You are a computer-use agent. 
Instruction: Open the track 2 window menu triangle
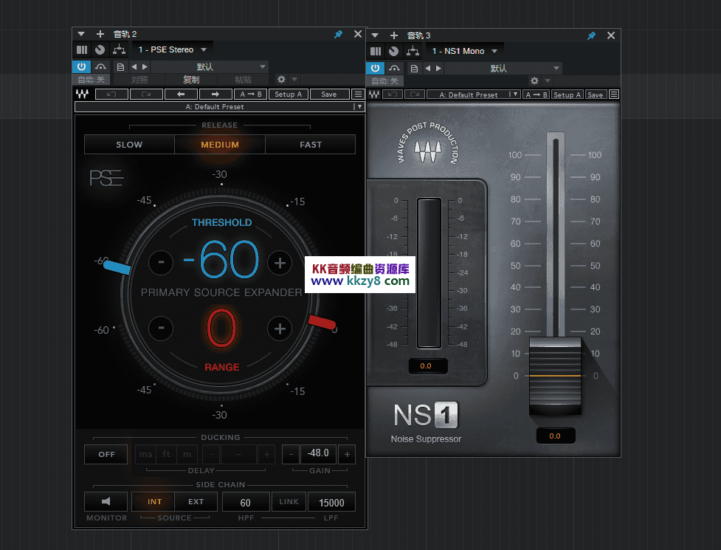[x=81, y=34]
